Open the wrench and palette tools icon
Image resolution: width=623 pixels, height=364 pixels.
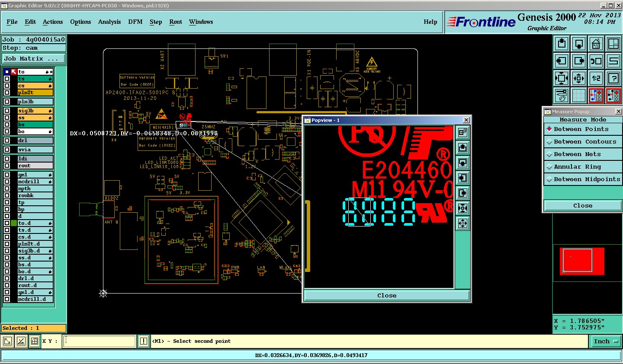point(562,96)
